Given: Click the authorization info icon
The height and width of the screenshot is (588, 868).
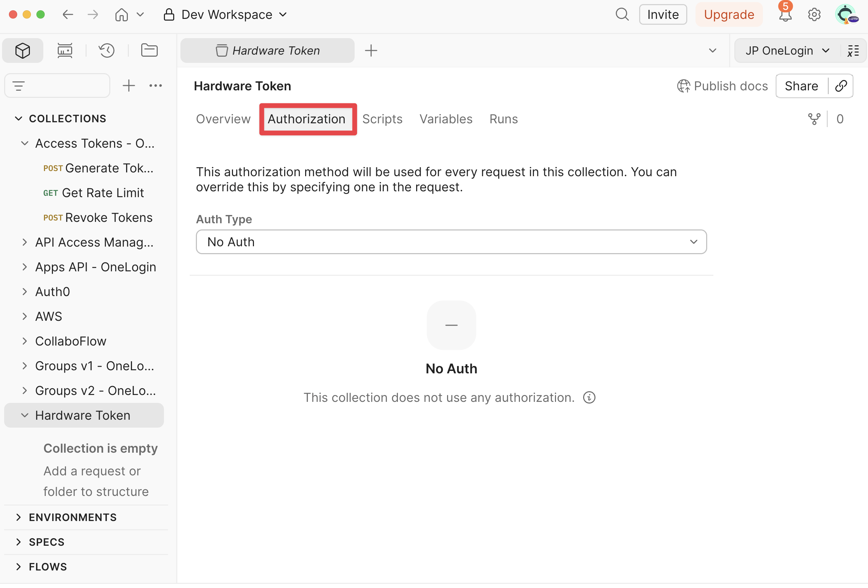Looking at the screenshot, I should coord(589,398).
